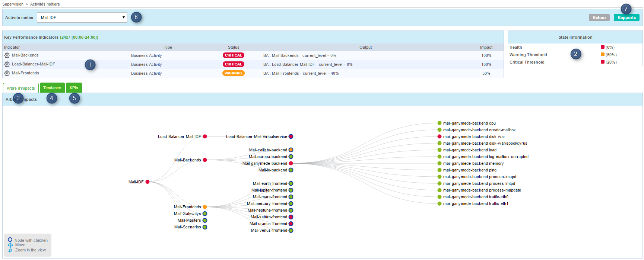Click the Rapports button
Viewport: 644px width, 260px height.
[626, 17]
